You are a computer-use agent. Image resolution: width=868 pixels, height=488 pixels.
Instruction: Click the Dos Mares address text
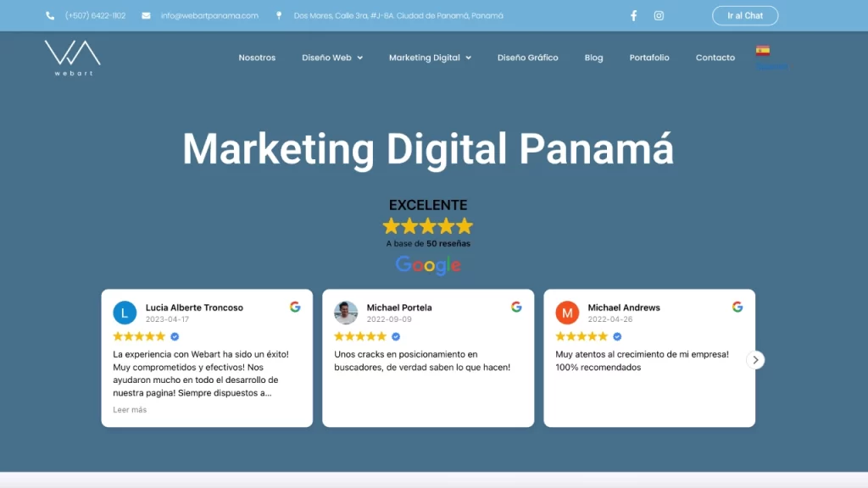398,15
